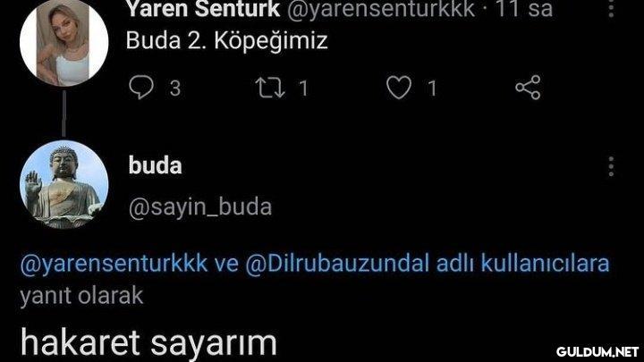Viewport: 644px width, 362px height.
Task: Open three-dot menu beside buda's name
Action: pos(611,166)
